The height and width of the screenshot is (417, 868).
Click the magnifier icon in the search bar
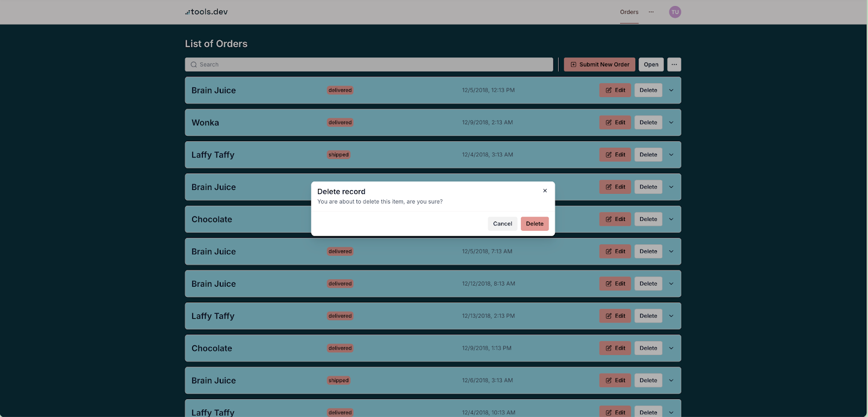pos(194,65)
